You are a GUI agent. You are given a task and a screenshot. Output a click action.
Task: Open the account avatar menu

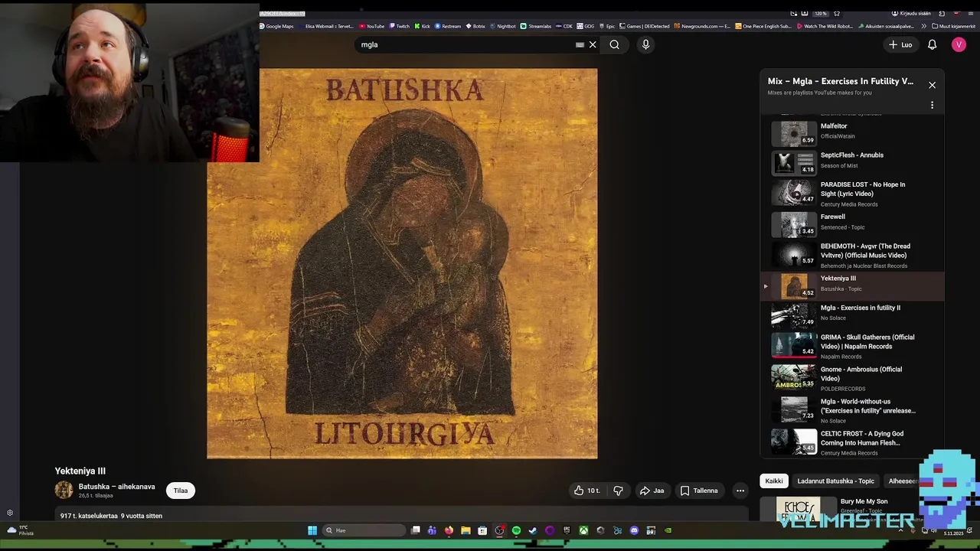[x=959, y=44]
